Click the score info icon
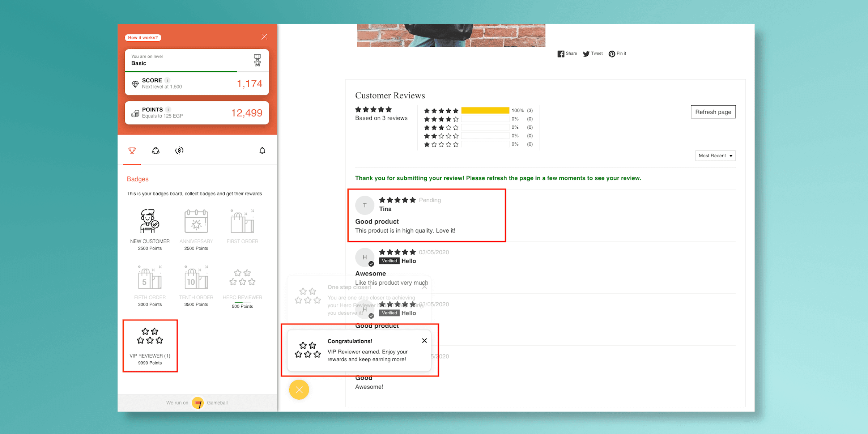 [167, 80]
